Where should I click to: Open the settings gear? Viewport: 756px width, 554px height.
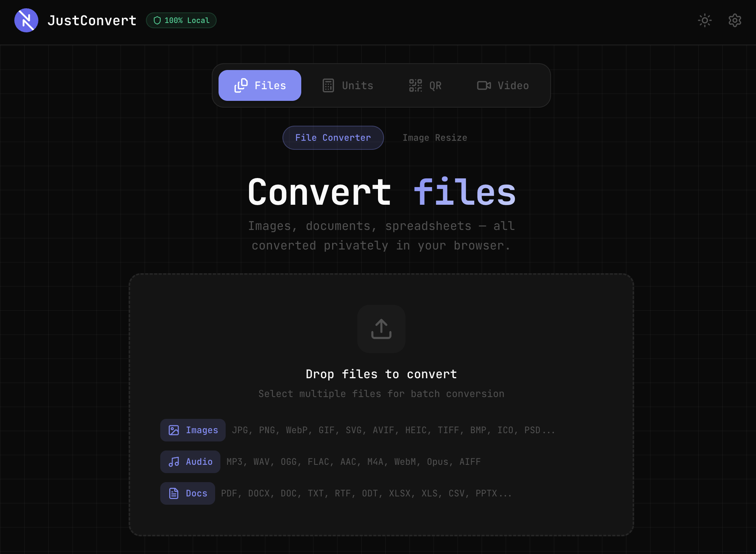pos(734,20)
